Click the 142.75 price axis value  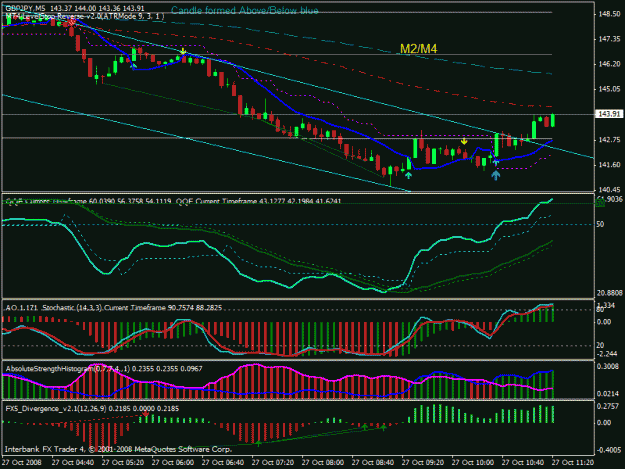tap(609, 139)
